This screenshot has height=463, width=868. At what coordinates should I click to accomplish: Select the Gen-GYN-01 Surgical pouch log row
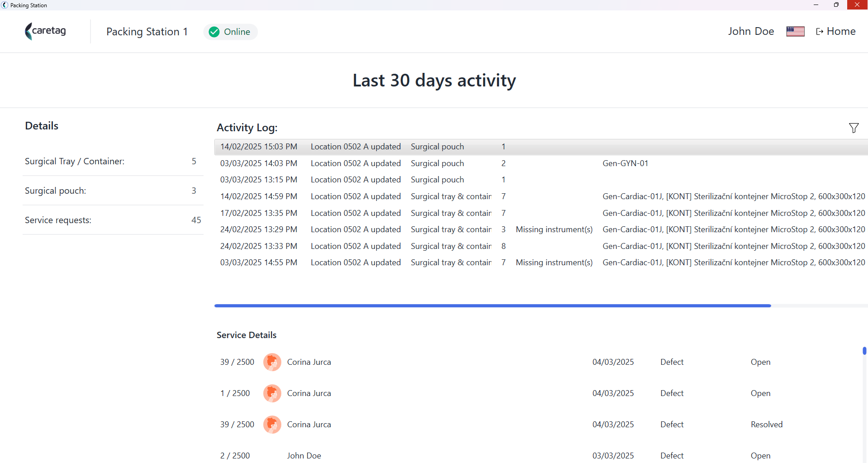(x=541, y=163)
